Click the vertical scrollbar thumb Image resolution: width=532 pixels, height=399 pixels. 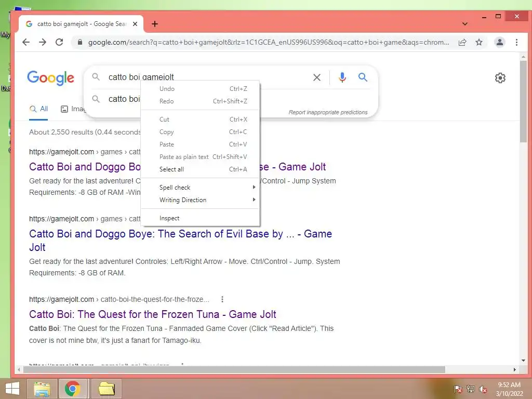pyautogui.click(x=523, y=101)
